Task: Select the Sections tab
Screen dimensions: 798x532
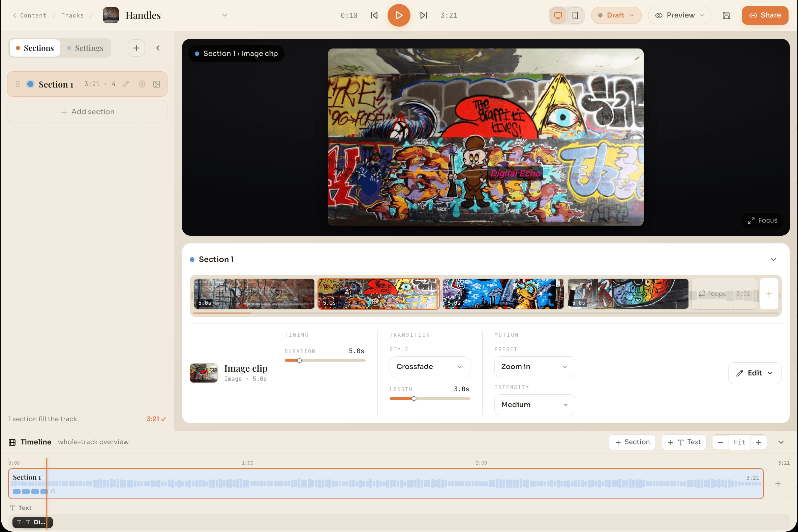Action: point(35,48)
